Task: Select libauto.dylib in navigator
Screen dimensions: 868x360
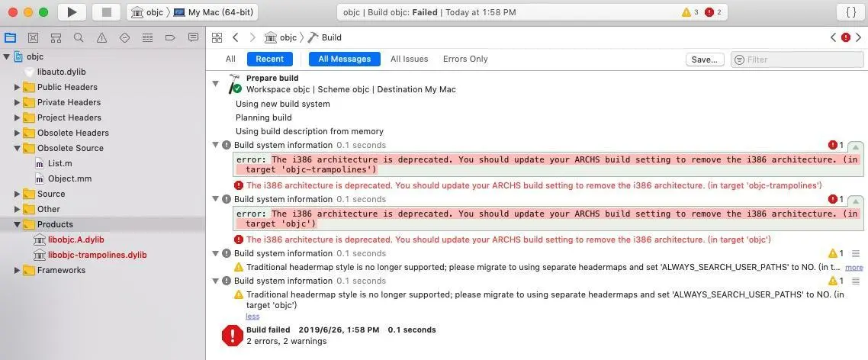Action: pos(61,72)
